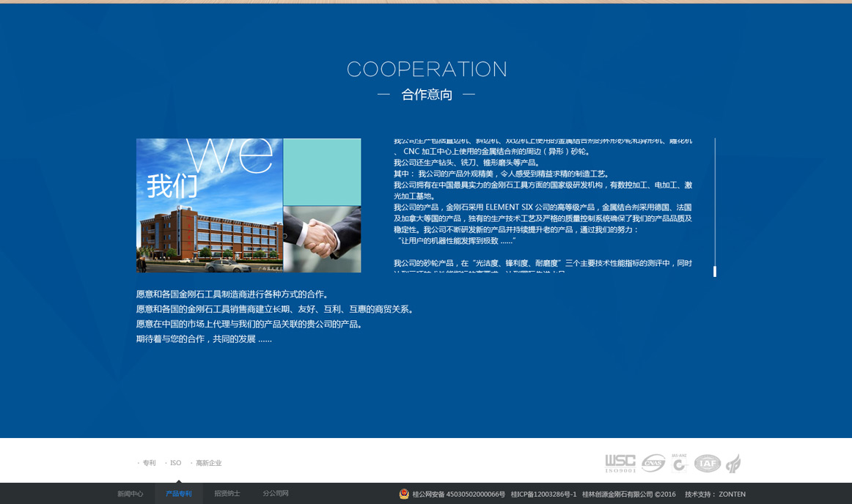852x504 pixels.
Task: Click the scrollbar thumb of the company text panel
Action: point(715,271)
